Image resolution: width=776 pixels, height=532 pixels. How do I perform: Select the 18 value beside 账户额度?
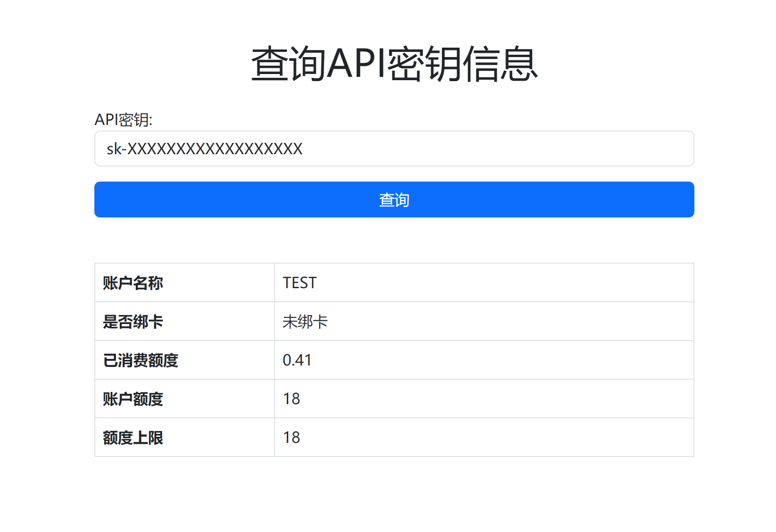(x=292, y=399)
